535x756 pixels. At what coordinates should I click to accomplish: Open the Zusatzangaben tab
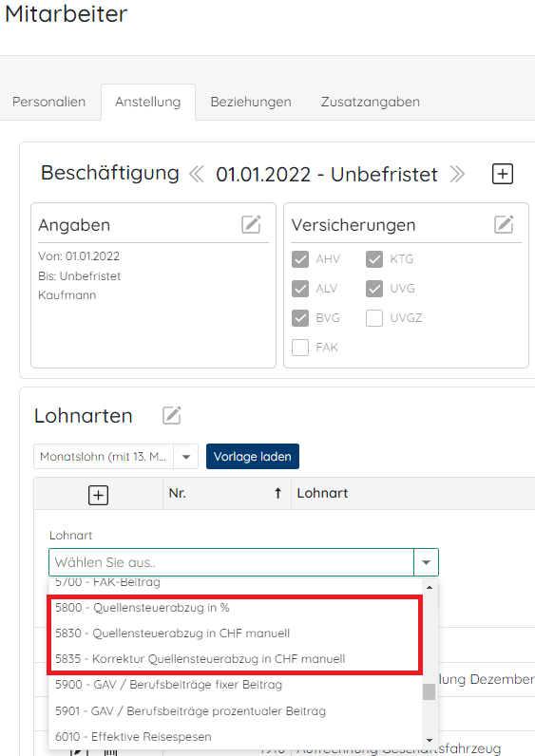371,102
